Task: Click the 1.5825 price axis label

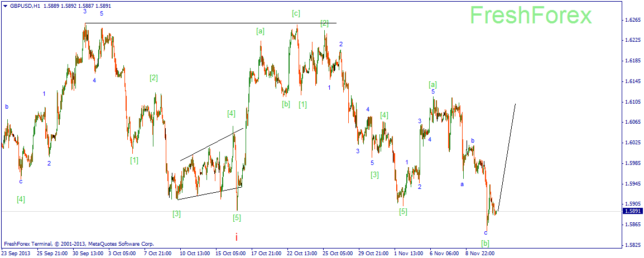Action: coord(632,245)
